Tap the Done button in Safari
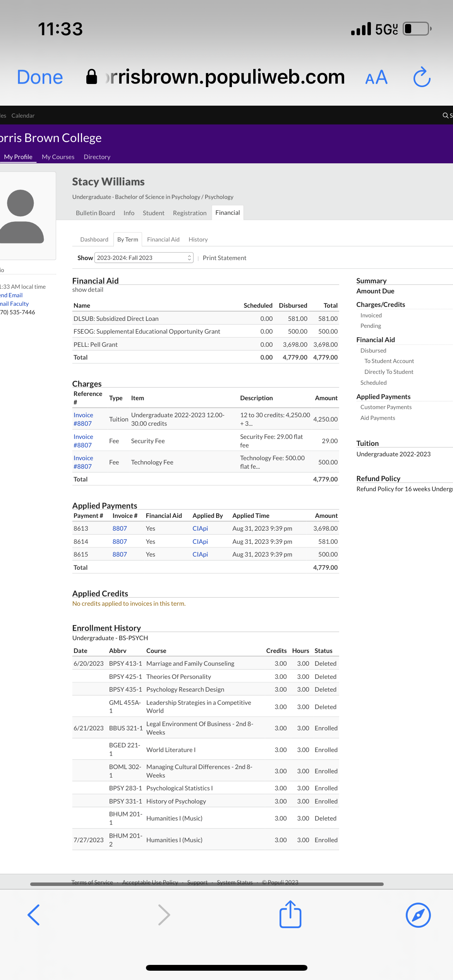Image resolution: width=453 pixels, height=980 pixels. (40, 77)
